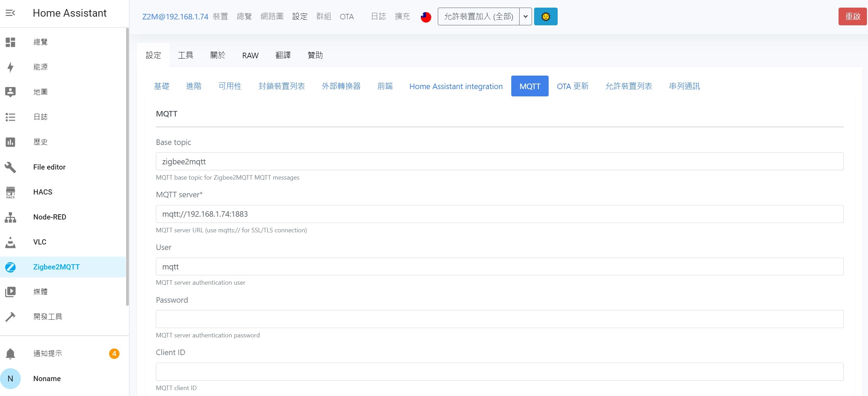Select the active MQTT sub-tab
The image size is (868, 396).
(530, 86)
